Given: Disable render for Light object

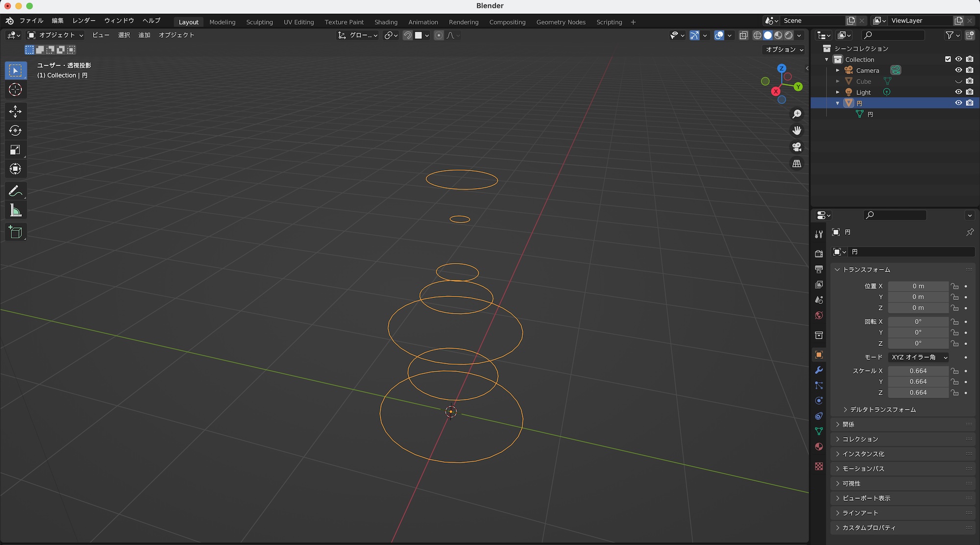Looking at the screenshot, I should point(970,92).
